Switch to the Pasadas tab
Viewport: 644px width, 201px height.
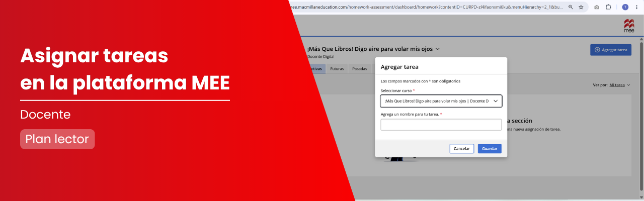[359, 69]
